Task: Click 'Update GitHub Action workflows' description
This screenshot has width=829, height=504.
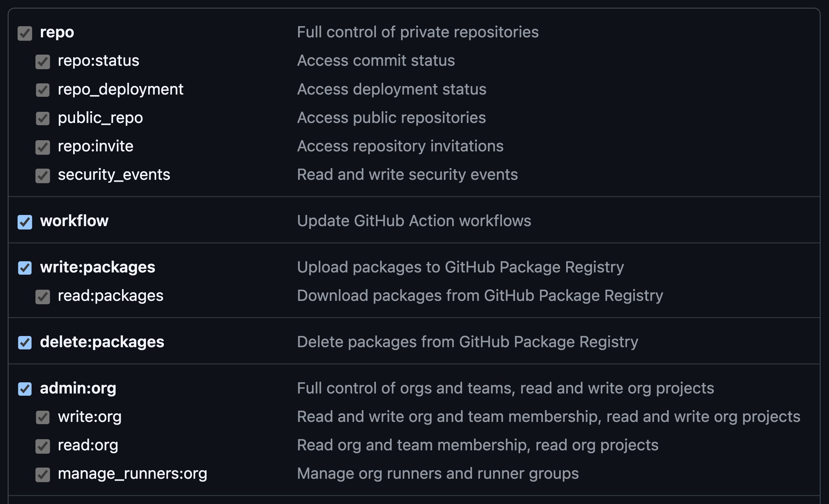Action: (x=414, y=221)
